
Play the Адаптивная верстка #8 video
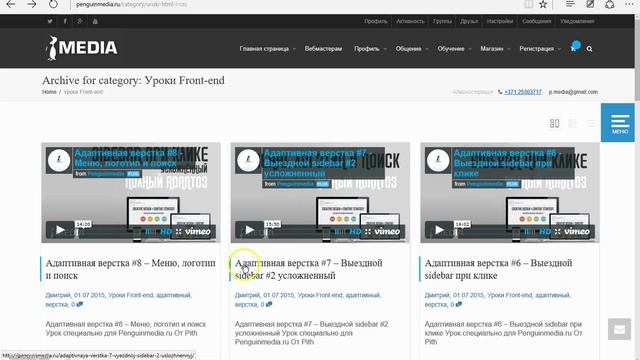(60, 230)
